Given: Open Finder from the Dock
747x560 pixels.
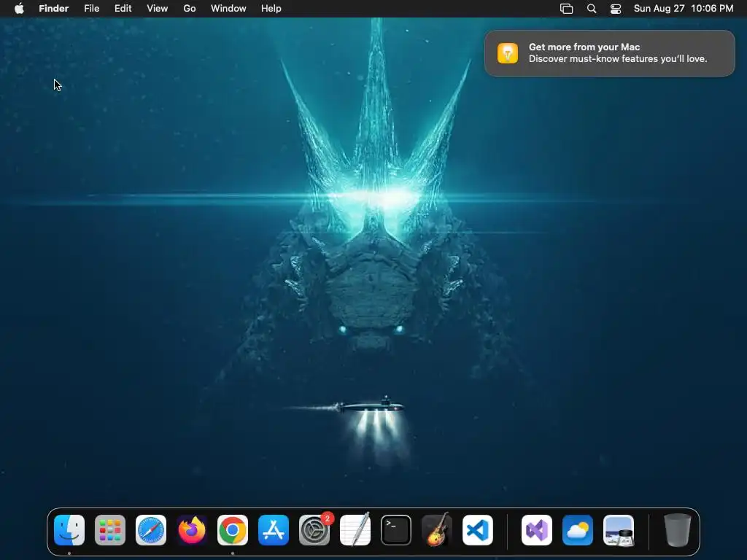Looking at the screenshot, I should [69, 530].
